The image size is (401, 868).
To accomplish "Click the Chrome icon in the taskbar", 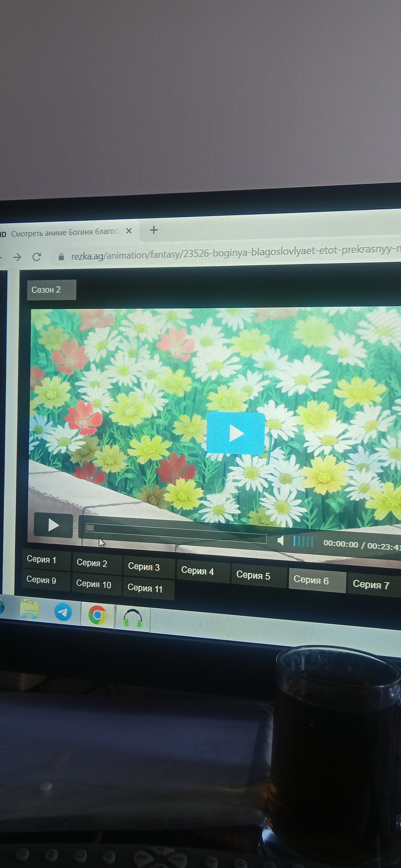I will pyautogui.click(x=97, y=615).
